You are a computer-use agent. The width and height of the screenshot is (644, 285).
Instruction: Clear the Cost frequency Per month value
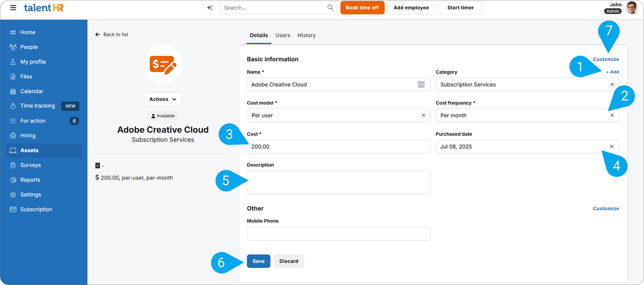[x=612, y=115]
